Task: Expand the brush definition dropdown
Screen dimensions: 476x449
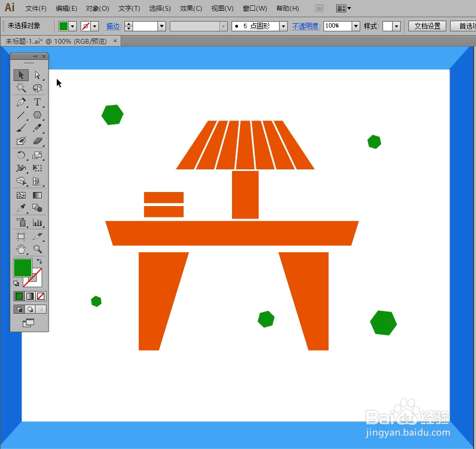Action: [x=222, y=25]
